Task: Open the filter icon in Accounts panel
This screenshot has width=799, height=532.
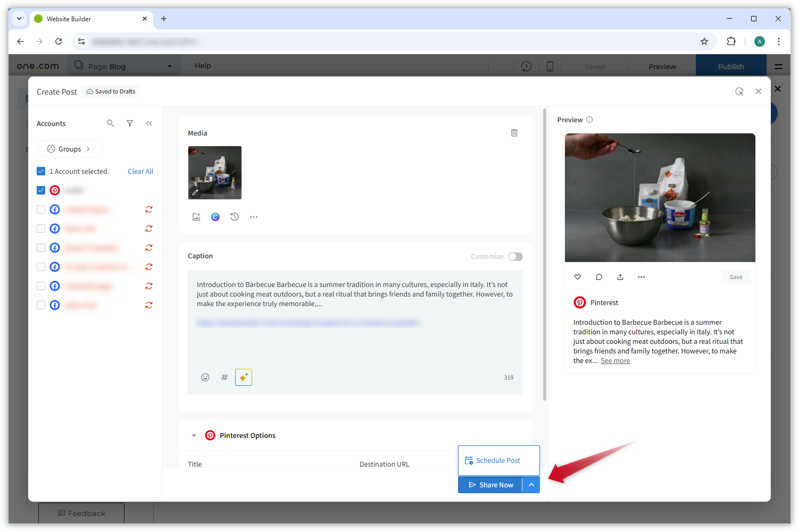Action: (129, 123)
